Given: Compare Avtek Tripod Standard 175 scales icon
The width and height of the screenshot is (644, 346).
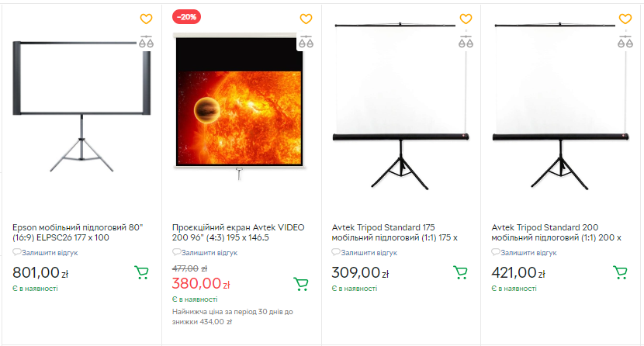Looking at the screenshot, I should (x=466, y=42).
